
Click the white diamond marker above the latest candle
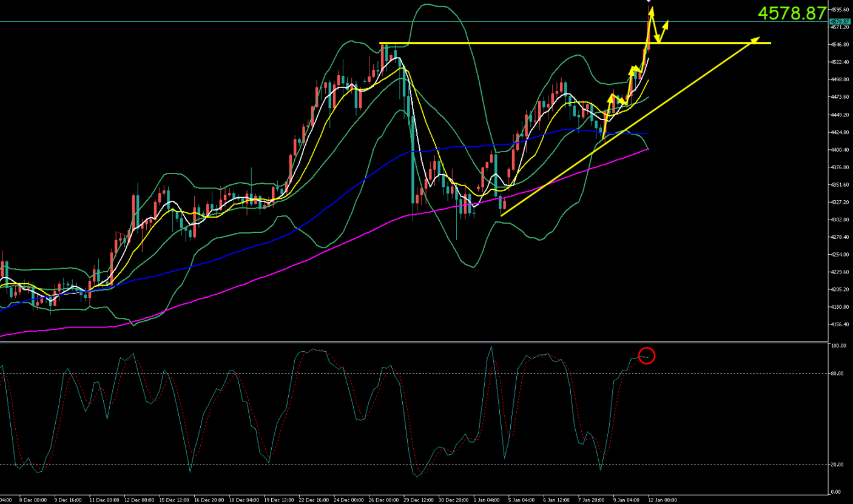pos(649,1)
